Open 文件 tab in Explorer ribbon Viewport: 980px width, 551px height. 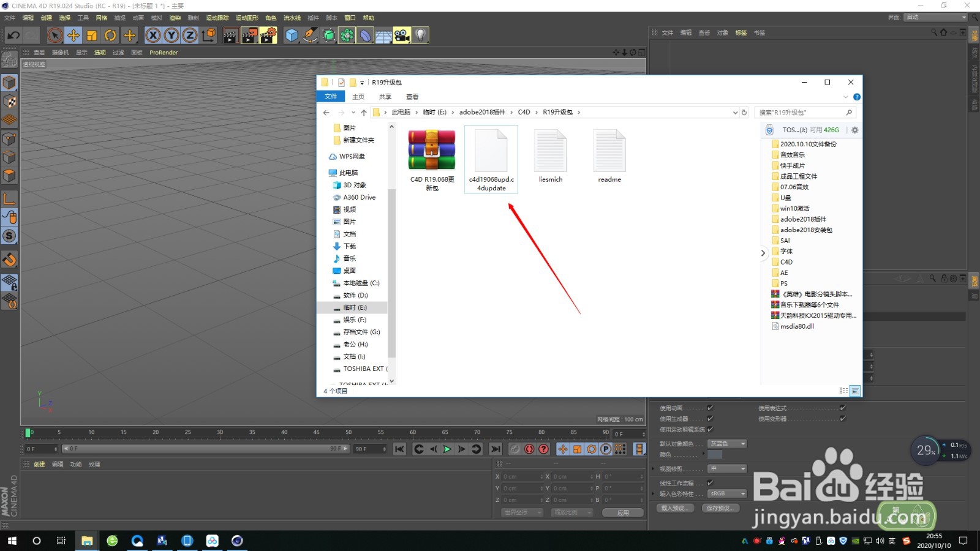point(331,97)
